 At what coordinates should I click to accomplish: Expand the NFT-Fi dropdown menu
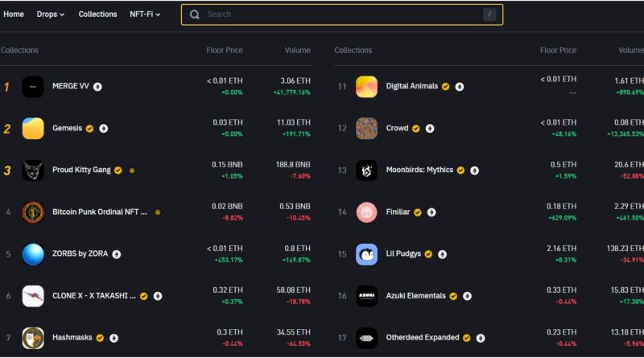145,14
